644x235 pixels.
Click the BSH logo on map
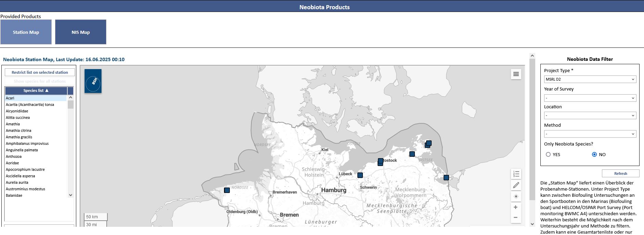(93, 81)
